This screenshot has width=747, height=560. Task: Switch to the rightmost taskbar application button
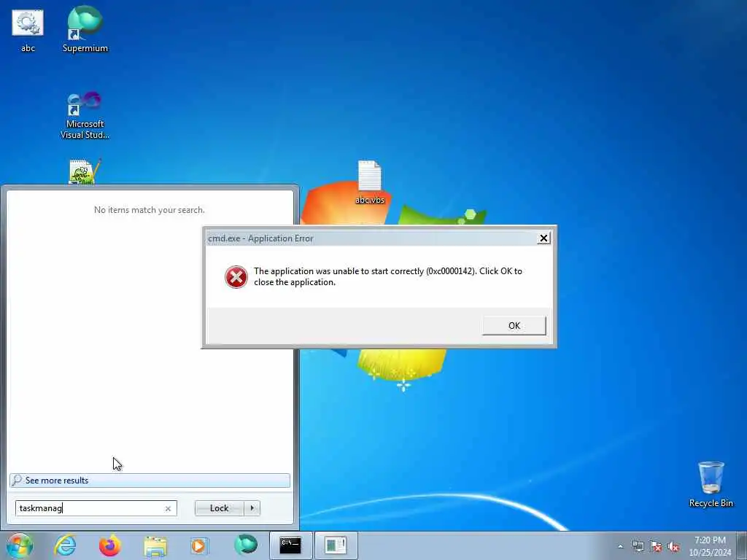pos(336,545)
